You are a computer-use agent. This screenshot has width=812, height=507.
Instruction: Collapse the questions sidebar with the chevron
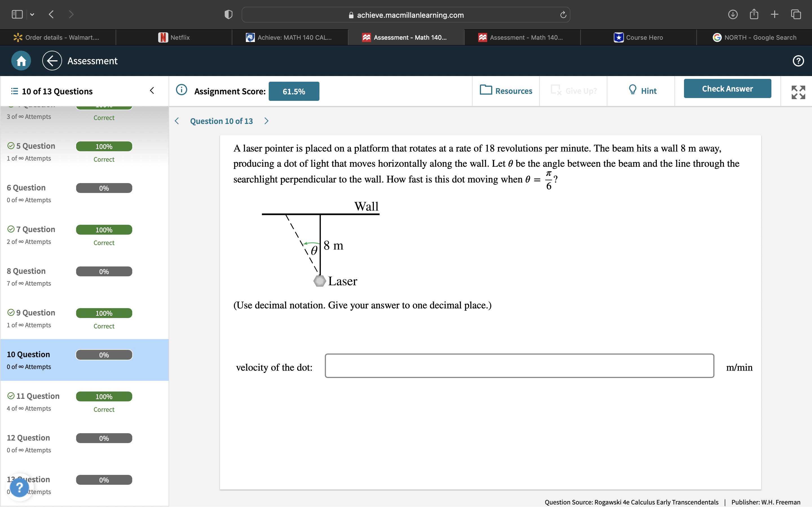(152, 90)
